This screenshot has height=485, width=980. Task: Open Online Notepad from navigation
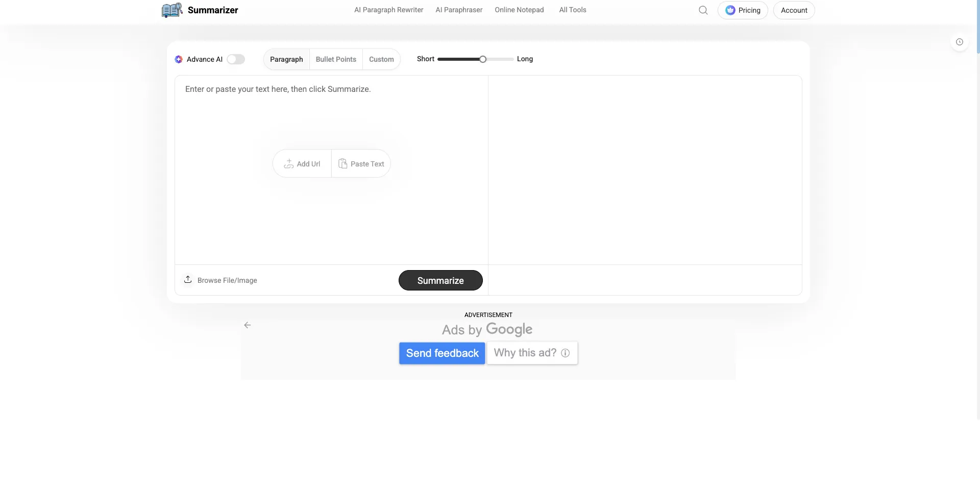pyautogui.click(x=519, y=10)
